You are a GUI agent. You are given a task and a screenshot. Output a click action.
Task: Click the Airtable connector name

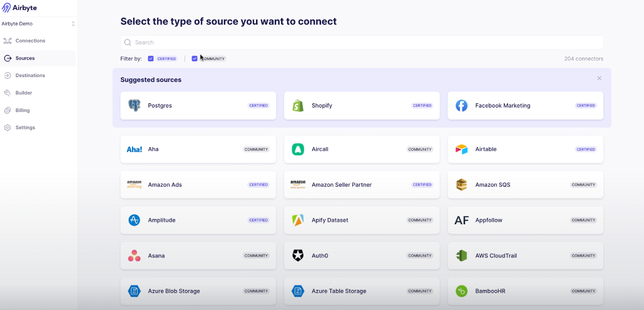tap(486, 149)
